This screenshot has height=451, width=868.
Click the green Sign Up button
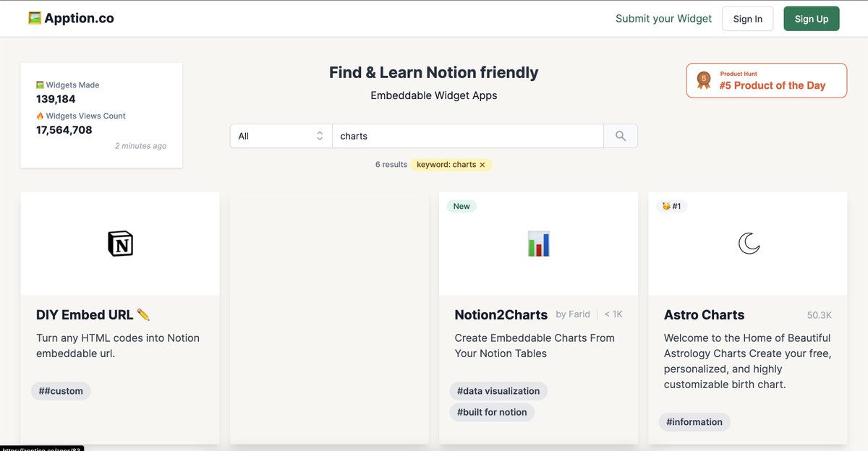pyautogui.click(x=811, y=18)
